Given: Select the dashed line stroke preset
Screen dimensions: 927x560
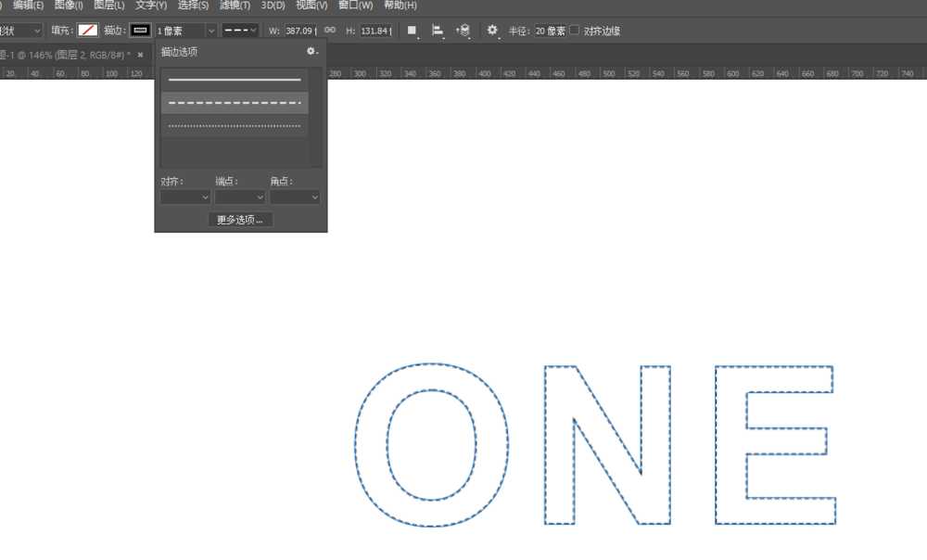Looking at the screenshot, I should click(x=235, y=103).
